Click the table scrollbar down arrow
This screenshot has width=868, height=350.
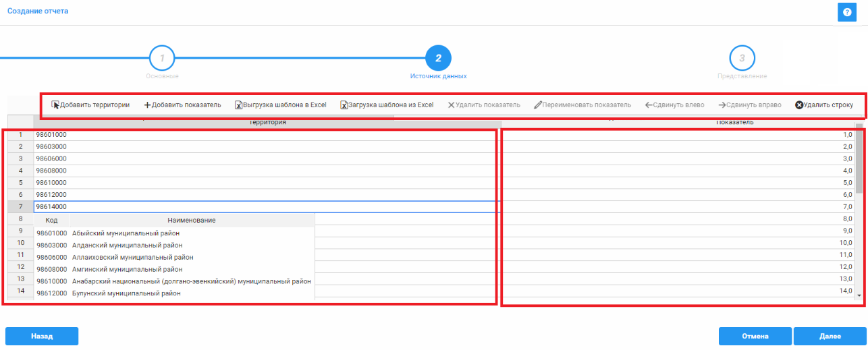point(859,295)
